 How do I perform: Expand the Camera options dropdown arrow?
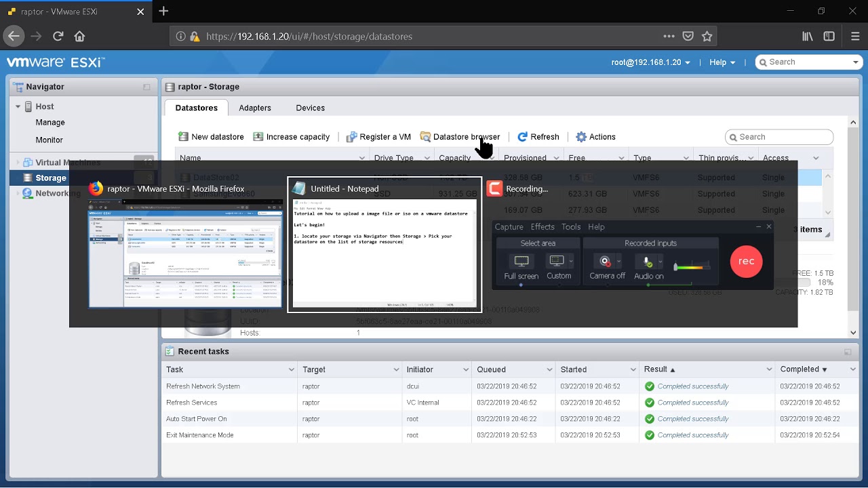point(618,261)
